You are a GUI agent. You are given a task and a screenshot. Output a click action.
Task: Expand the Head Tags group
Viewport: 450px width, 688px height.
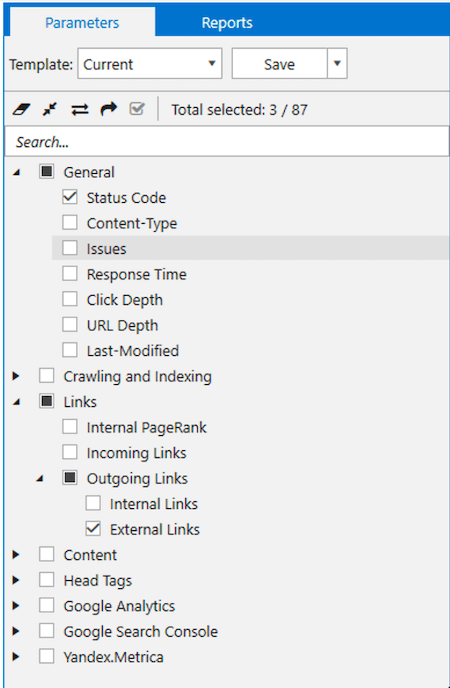click(x=16, y=580)
